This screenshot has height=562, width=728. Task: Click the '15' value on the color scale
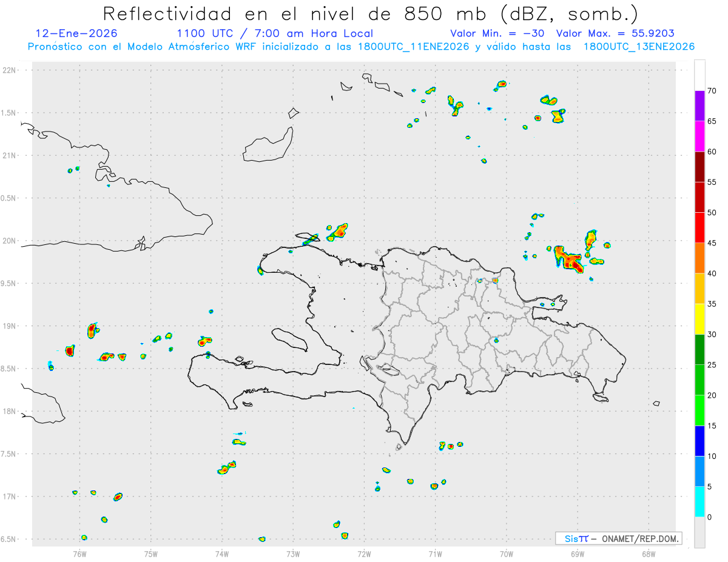pos(712,426)
